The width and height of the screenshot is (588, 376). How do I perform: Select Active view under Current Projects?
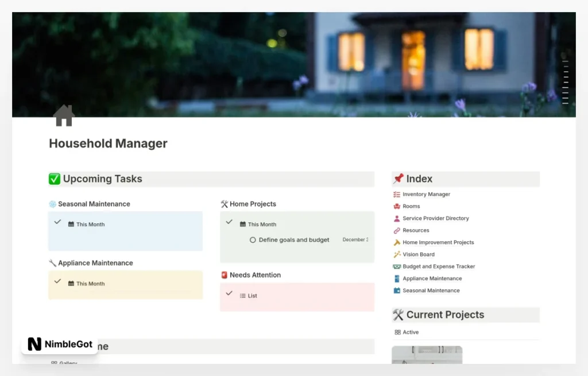click(407, 332)
